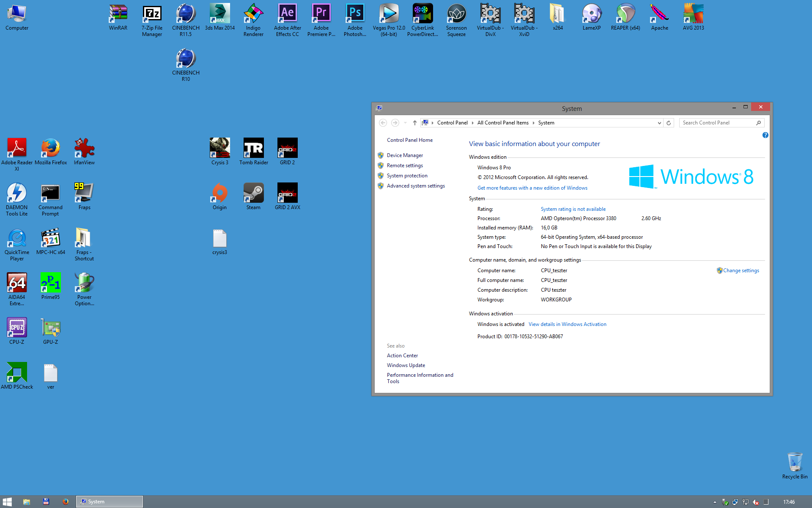Select the Recycle Bin icon
This screenshot has width=812, height=508.
click(x=795, y=466)
